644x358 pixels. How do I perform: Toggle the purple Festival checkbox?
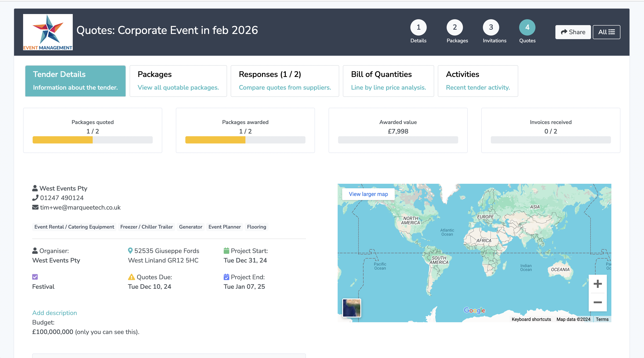coord(35,277)
